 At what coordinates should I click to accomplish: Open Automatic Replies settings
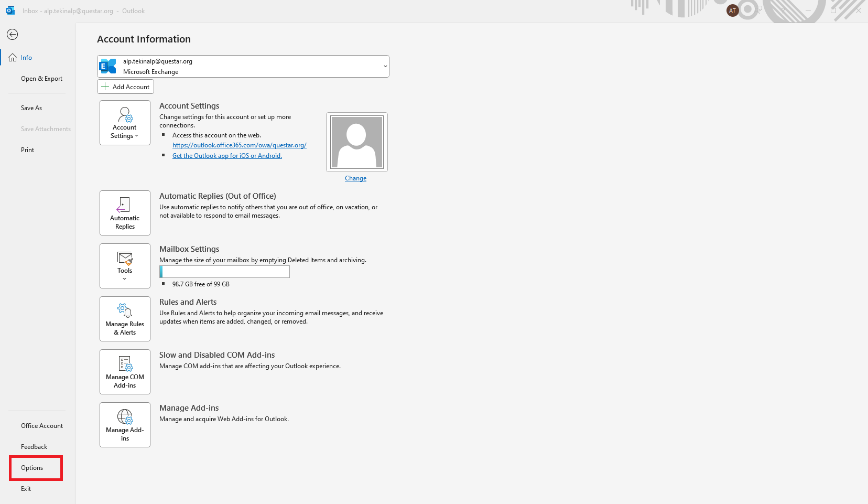point(125,213)
